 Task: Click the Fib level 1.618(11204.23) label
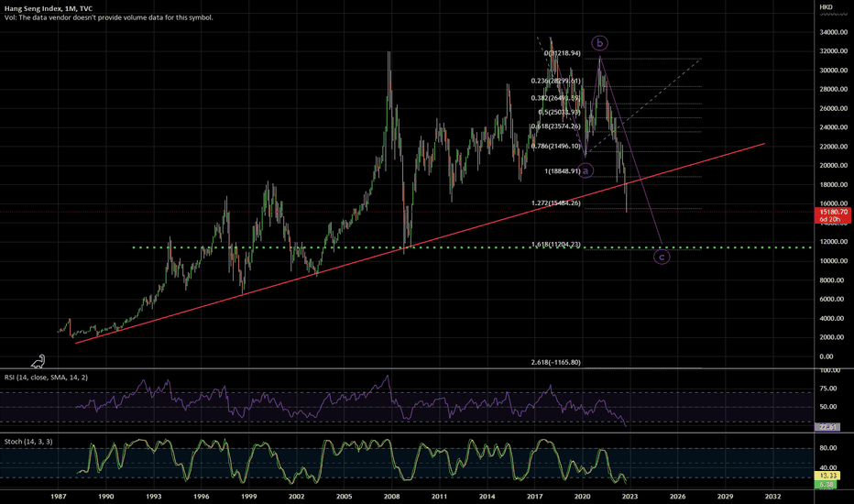click(x=555, y=245)
